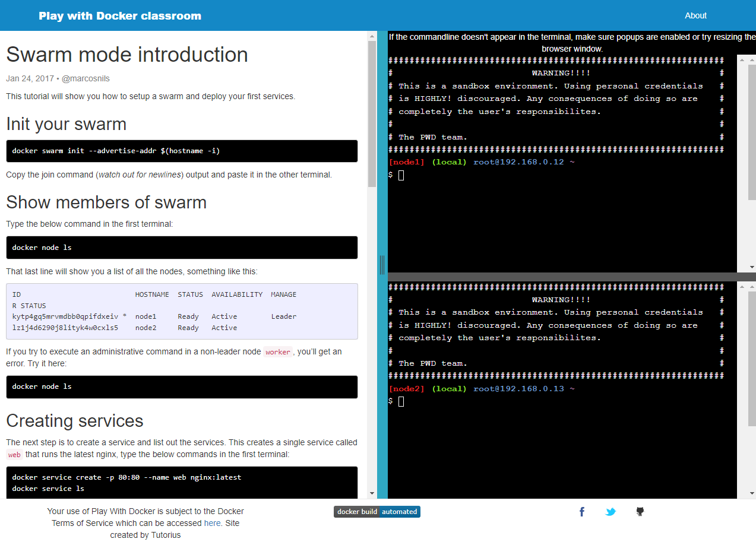Click the docker service create command line
The image size is (756, 542).
click(126, 477)
